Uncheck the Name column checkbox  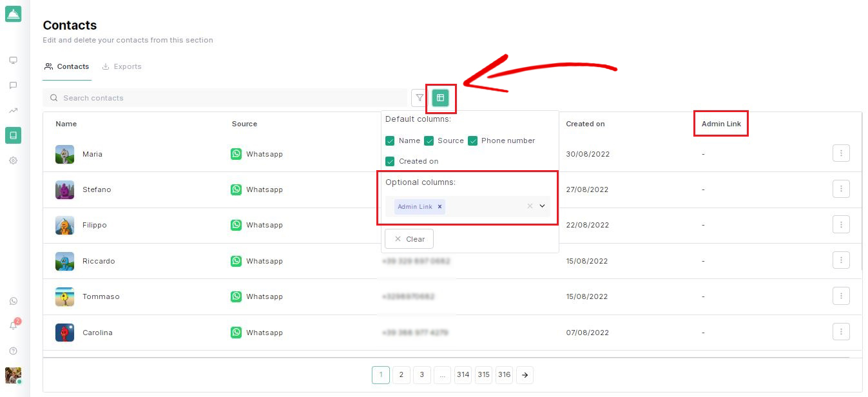pyautogui.click(x=390, y=140)
